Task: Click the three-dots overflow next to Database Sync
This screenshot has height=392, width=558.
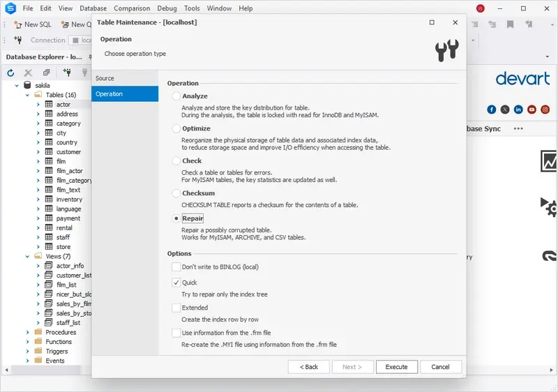Action: pyautogui.click(x=518, y=128)
